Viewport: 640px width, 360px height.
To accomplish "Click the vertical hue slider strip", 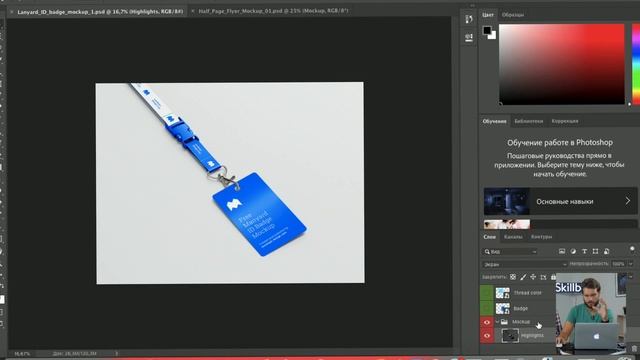I will click(636, 64).
